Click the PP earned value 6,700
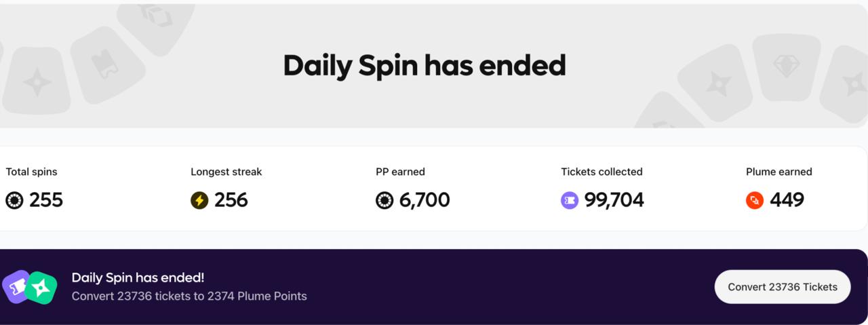This screenshot has height=325, width=868. point(425,200)
